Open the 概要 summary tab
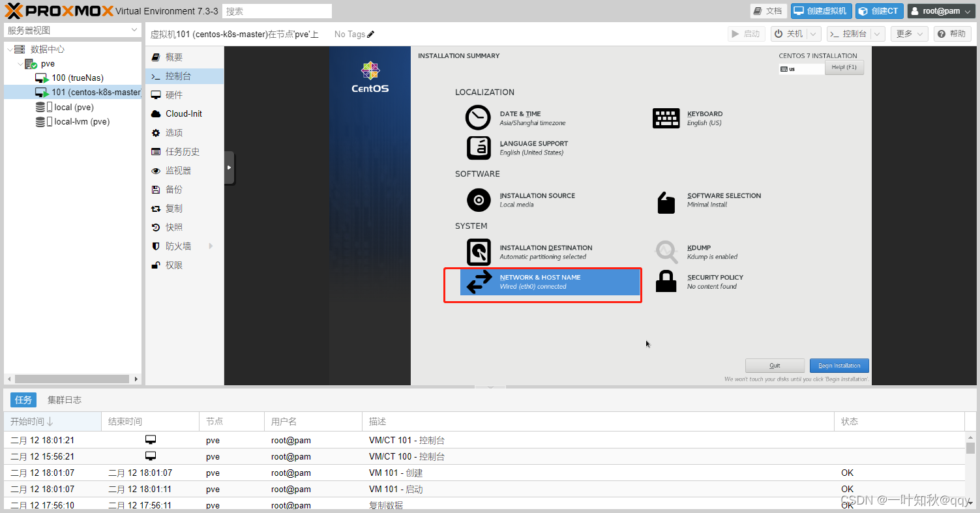This screenshot has width=980, height=513. pyautogui.click(x=185, y=57)
